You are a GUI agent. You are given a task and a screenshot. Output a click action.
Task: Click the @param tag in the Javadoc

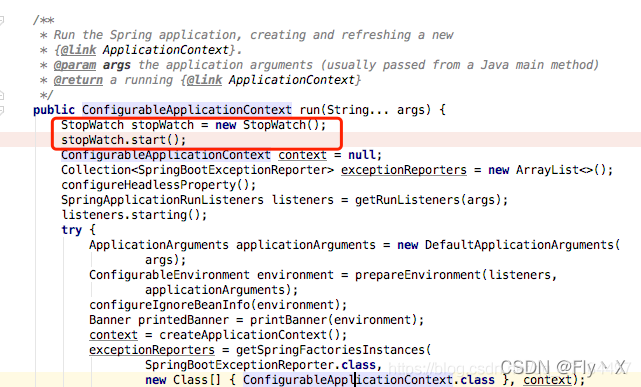(x=75, y=65)
